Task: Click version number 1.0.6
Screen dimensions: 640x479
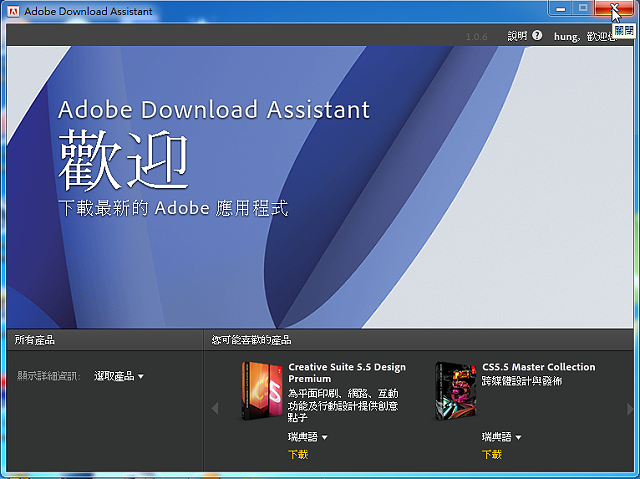Action: [476, 37]
